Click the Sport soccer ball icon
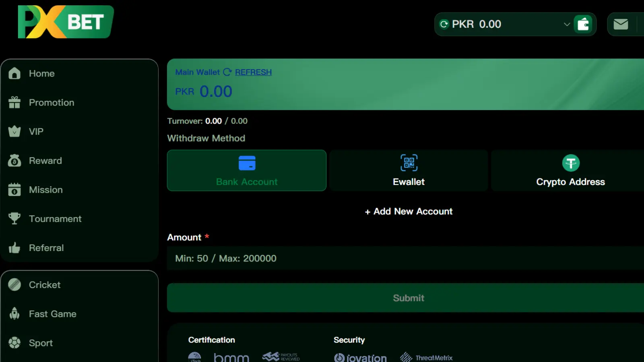This screenshot has height=362, width=644. click(14, 343)
